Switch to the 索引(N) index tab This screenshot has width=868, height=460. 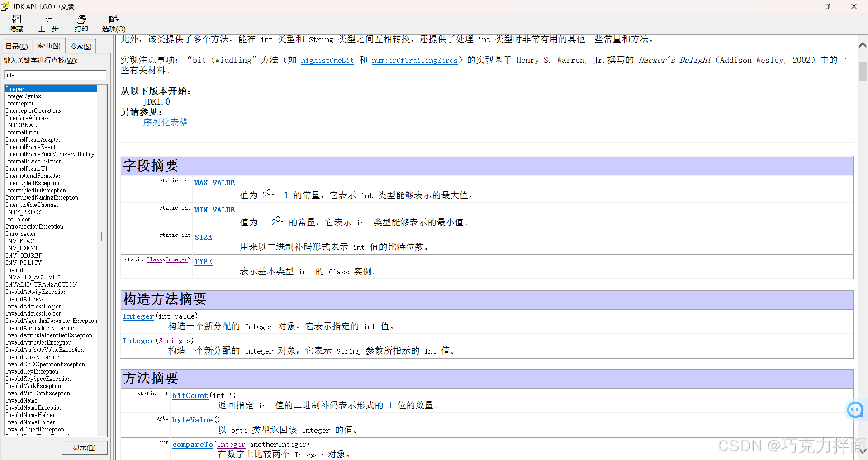[x=49, y=46]
